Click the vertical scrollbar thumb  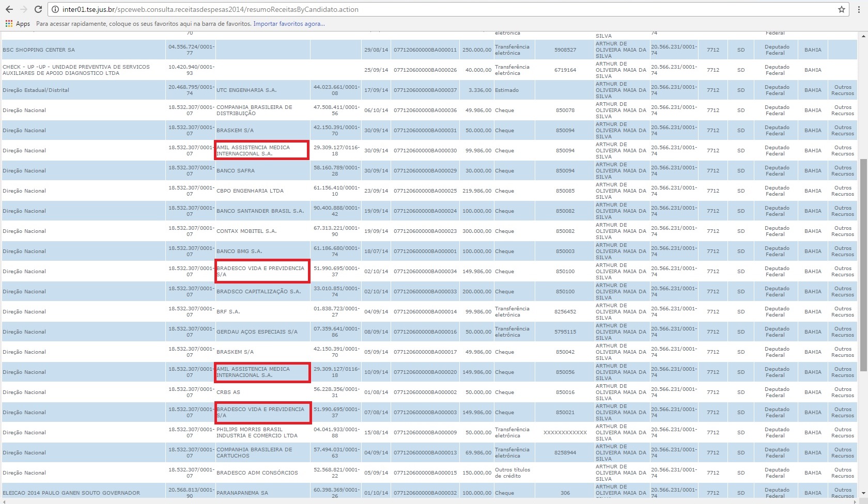tap(863, 265)
